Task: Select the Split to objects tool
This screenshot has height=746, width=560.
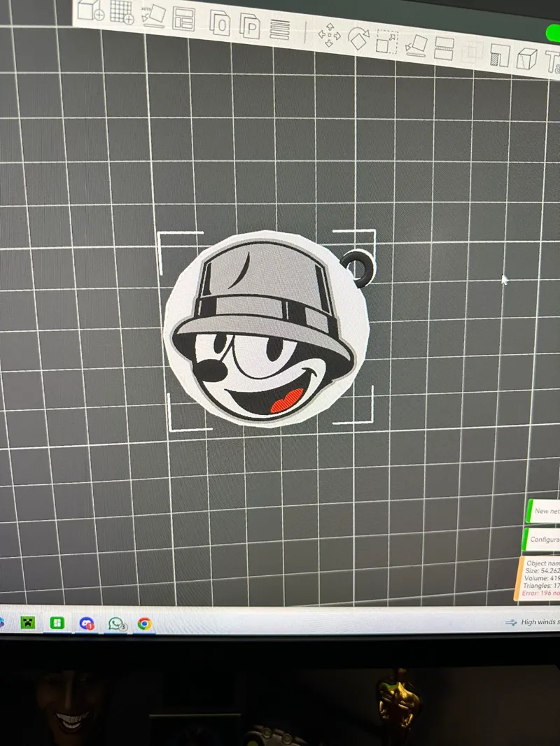Action: pyautogui.click(x=219, y=23)
